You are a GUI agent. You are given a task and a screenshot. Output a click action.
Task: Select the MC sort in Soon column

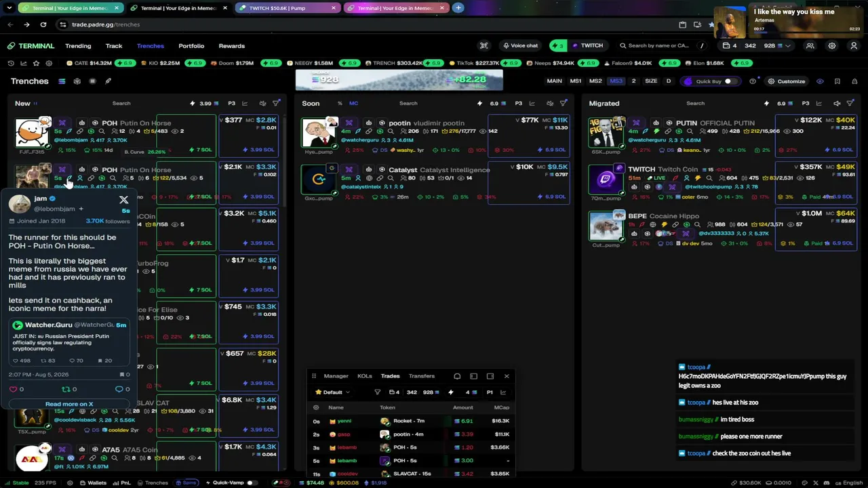coord(353,104)
